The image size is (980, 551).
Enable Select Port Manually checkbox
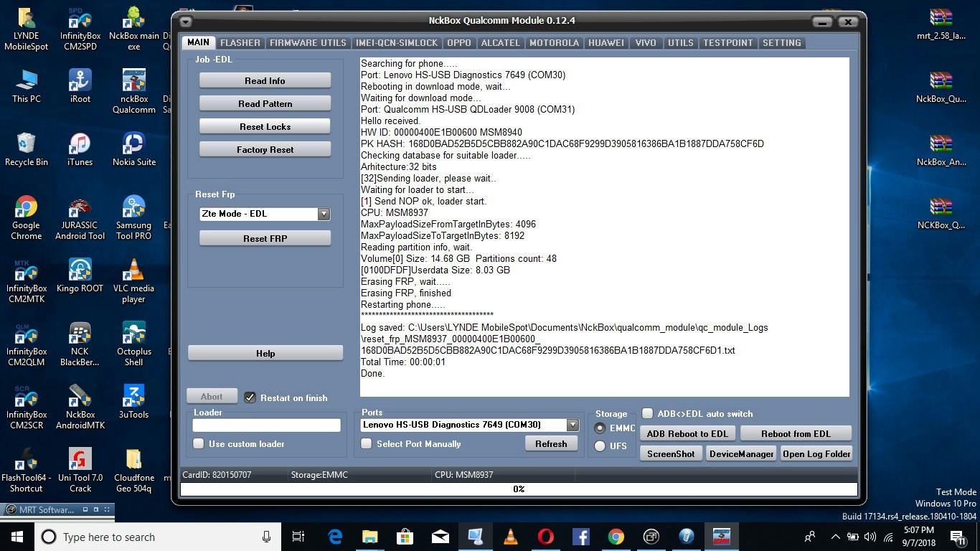click(366, 443)
